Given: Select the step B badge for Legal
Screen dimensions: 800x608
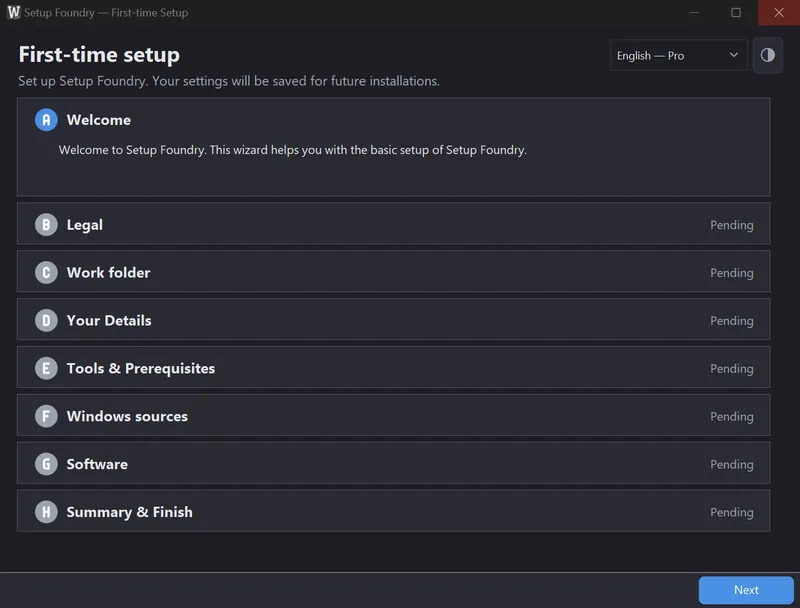Looking at the screenshot, I should coord(46,225).
